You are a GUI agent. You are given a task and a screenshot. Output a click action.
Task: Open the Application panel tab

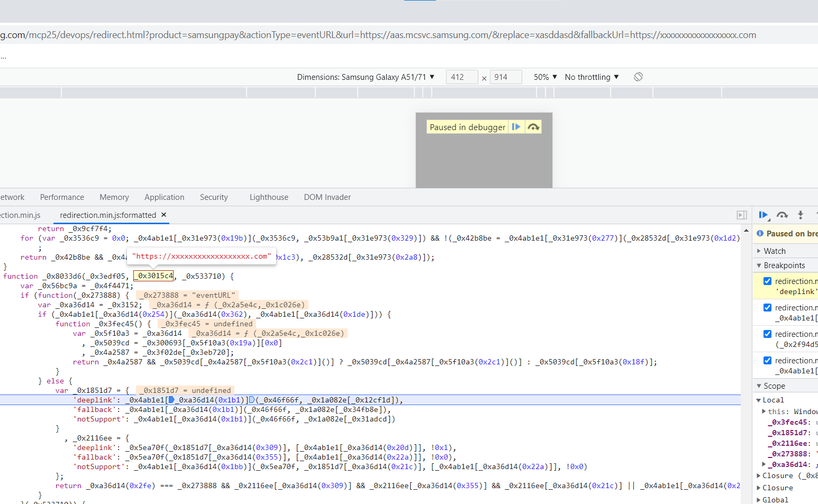click(164, 197)
